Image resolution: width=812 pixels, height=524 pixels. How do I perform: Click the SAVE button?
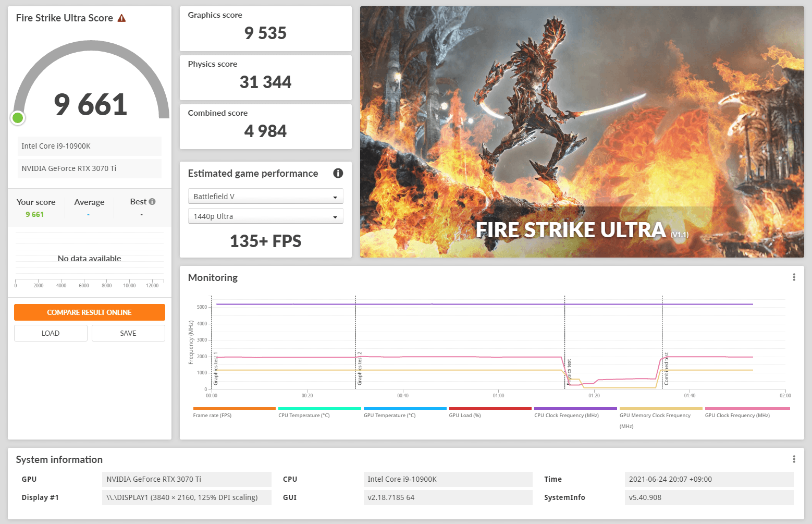point(128,333)
